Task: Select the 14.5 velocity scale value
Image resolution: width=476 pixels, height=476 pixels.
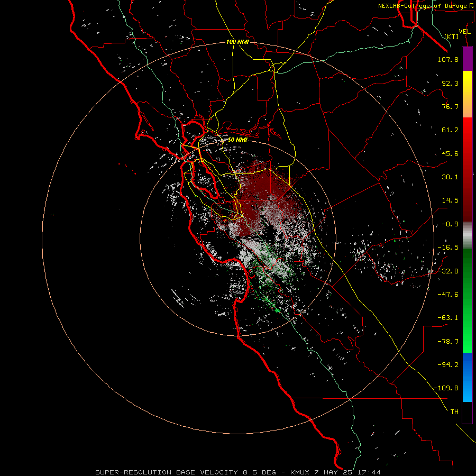Action: tap(450, 200)
